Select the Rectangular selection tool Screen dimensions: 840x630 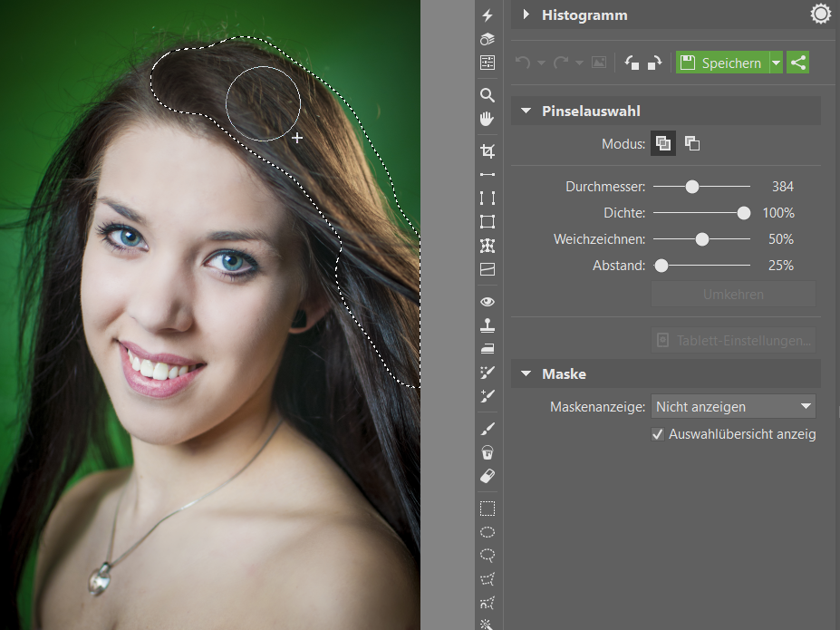pyautogui.click(x=487, y=508)
